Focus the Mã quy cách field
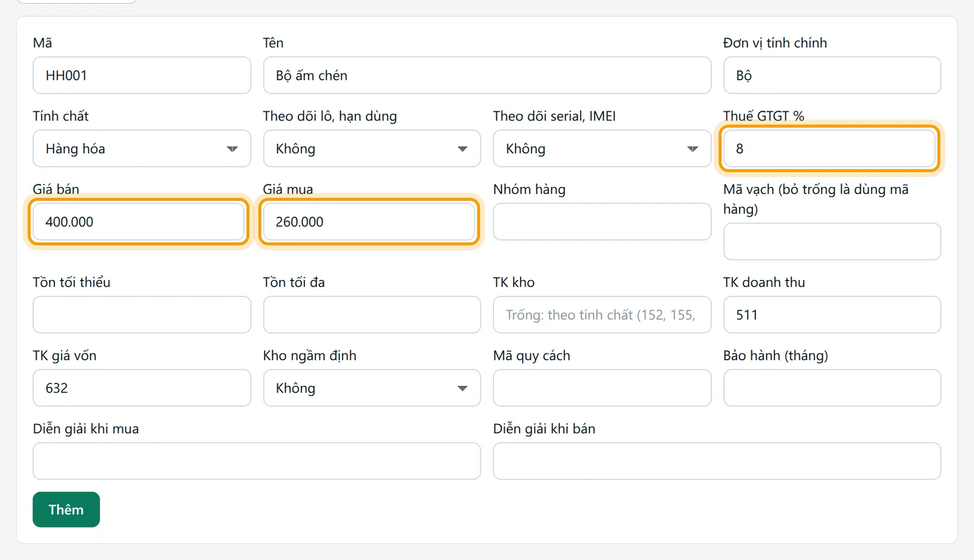This screenshot has height=560, width=974. (602, 388)
